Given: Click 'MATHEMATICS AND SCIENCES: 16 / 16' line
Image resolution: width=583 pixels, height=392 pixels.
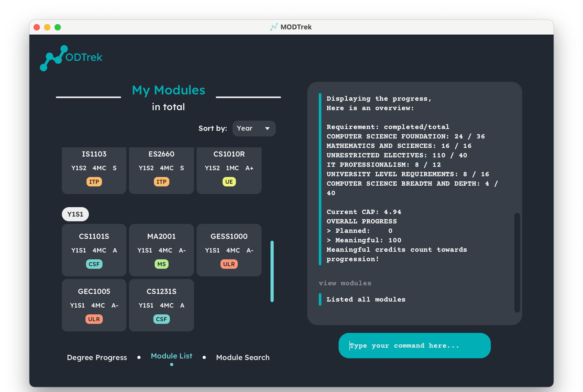Looking at the screenshot, I should pyautogui.click(x=399, y=146).
